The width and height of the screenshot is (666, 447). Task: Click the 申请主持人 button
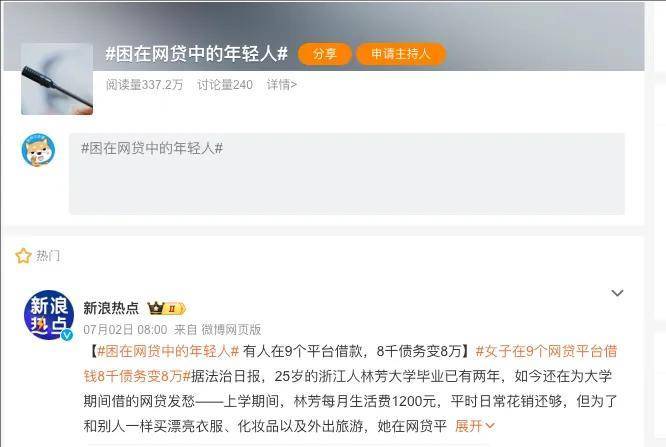coord(401,54)
